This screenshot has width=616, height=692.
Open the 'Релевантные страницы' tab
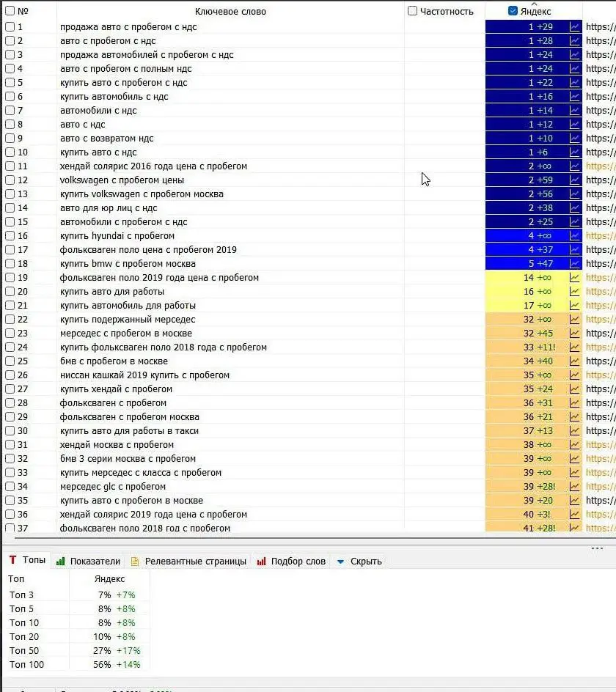coord(188,562)
